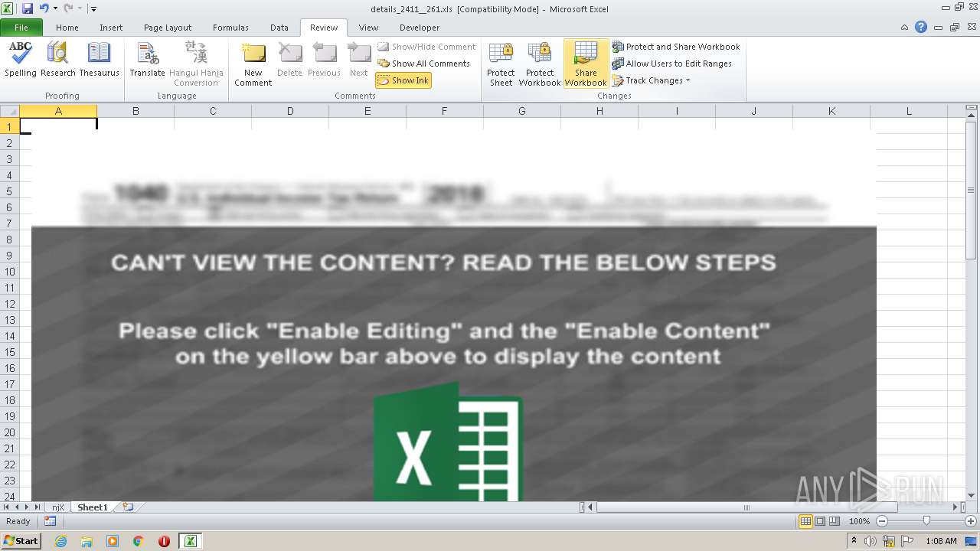Viewport: 980px width, 551px height.
Task: Select the njX sheet tab
Action: (58, 507)
